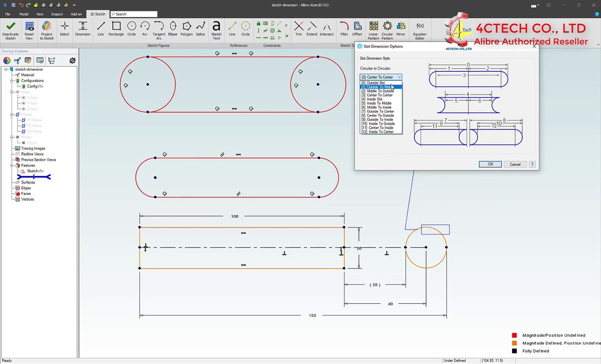Collapse the Features tree node

pos(12,165)
